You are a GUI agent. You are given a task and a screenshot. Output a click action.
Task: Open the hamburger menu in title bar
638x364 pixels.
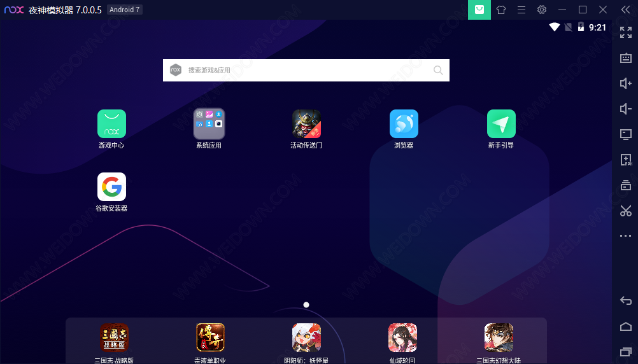[x=521, y=10]
